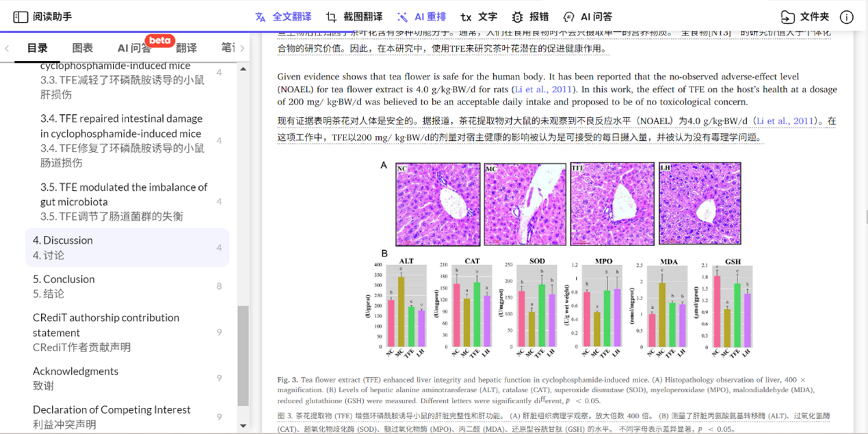
Task: Click the '现有证据表明茶花对人体是安全的' sentence
Action: click(x=347, y=122)
